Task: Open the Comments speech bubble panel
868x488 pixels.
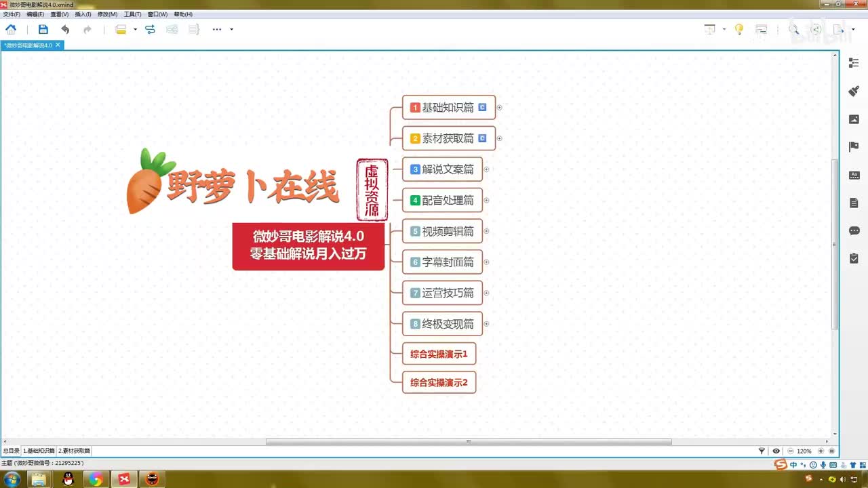Action: 854,230
